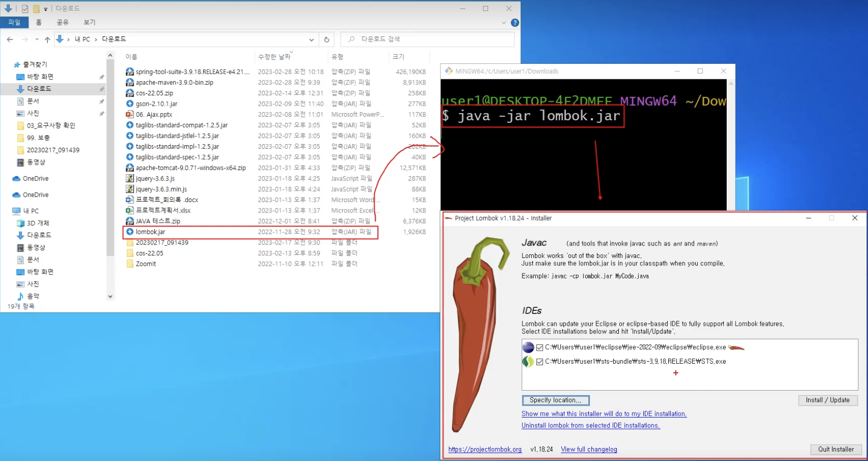Select 바탕 화면 under 즐겨찾기
868x461 pixels.
pos(40,77)
